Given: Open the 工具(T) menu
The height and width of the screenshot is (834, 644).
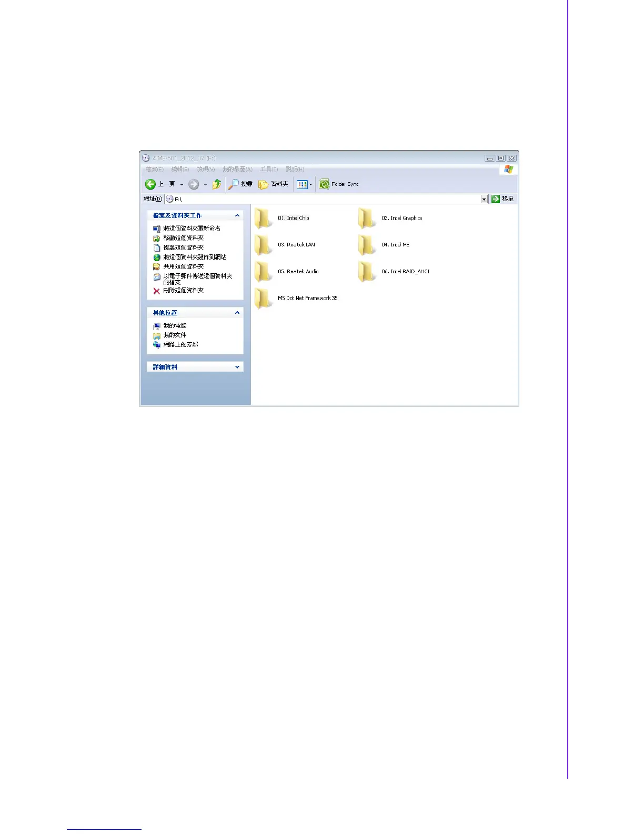Looking at the screenshot, I should click(x=269, y=169).
